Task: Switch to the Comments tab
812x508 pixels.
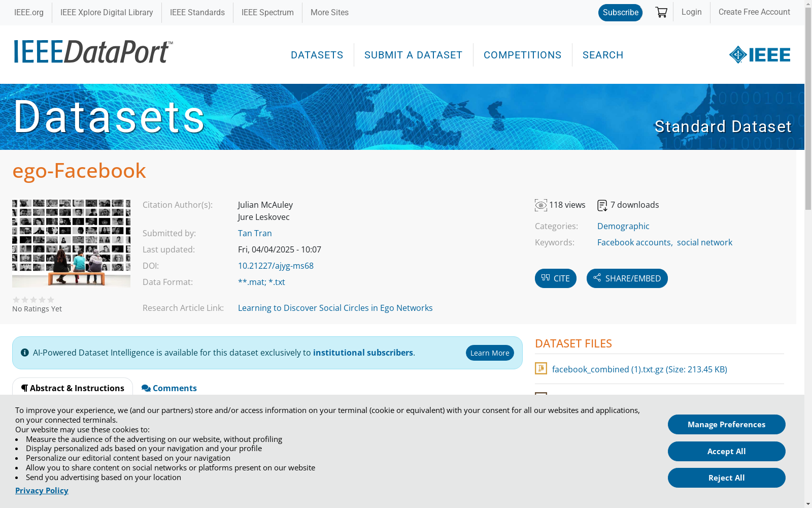Action: point(169,388)
